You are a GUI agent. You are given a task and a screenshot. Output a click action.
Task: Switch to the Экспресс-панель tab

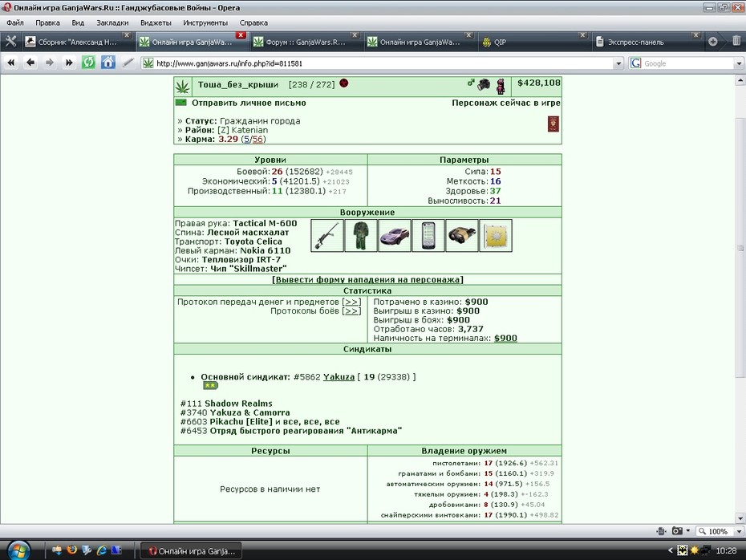(x=647, y=42)
